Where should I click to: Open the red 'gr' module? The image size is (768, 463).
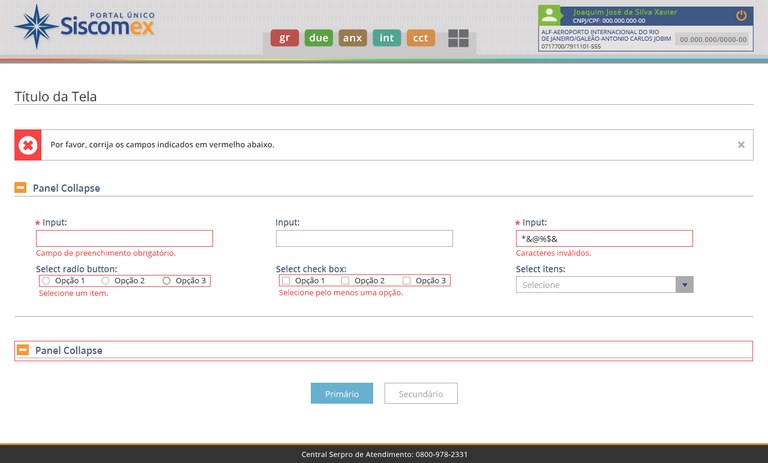click(284, 38)
